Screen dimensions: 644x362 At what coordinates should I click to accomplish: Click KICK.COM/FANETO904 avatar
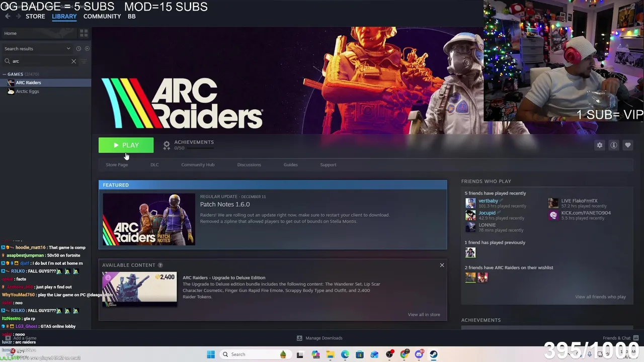tap(553, 215)
